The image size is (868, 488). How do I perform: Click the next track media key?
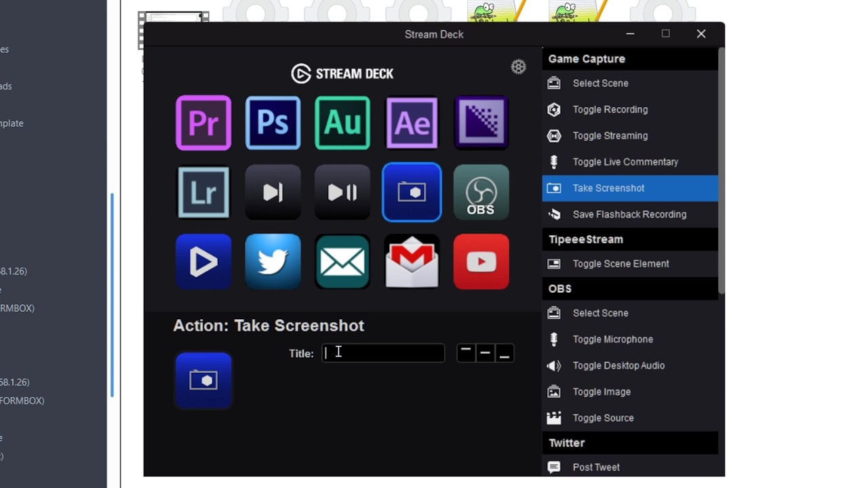pos(273,192)
